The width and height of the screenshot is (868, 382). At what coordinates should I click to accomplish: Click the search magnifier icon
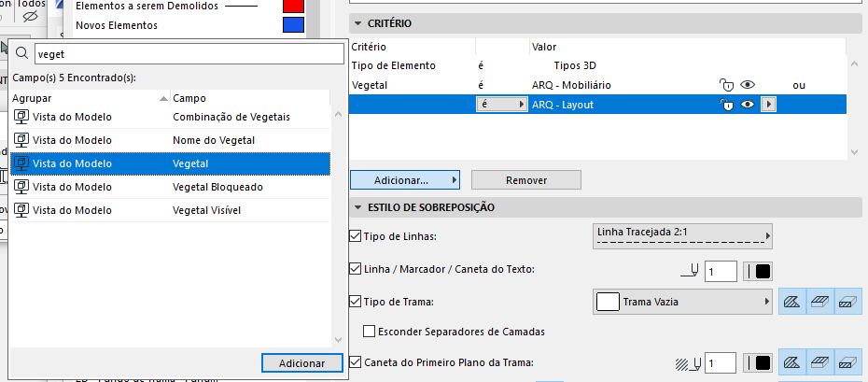(21, 53)
